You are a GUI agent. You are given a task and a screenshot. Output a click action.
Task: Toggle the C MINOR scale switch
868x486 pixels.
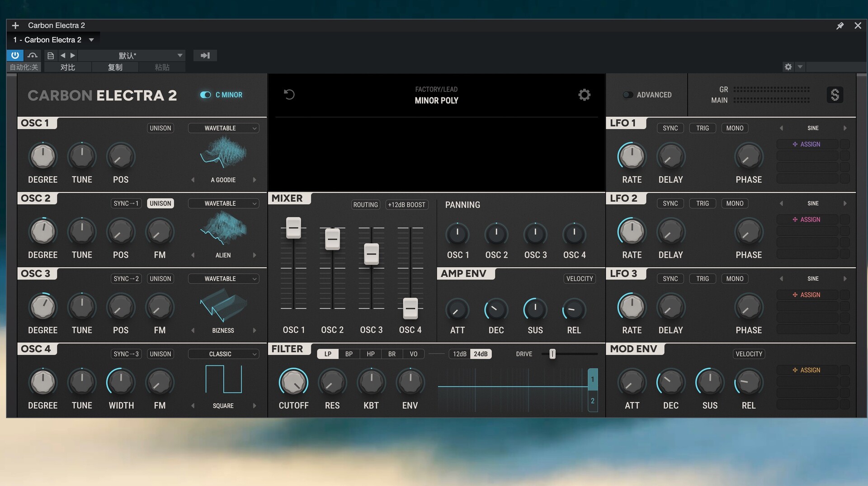(205, 95)
